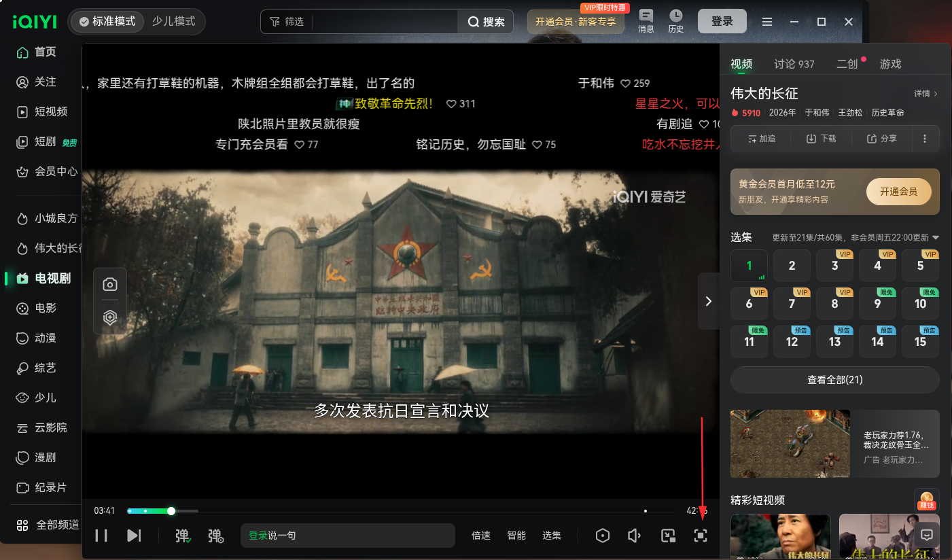Screen dimensions: 952x560
Task: Switch to 少儿模式 kids mode
Action: (x=174, y=21)
